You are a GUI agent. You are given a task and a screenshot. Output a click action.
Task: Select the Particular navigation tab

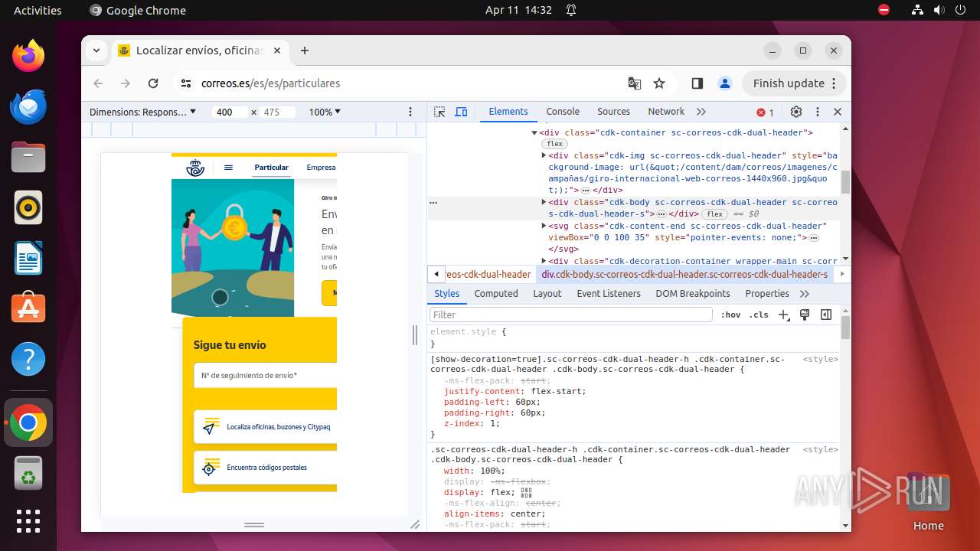(x=272, y=168)
